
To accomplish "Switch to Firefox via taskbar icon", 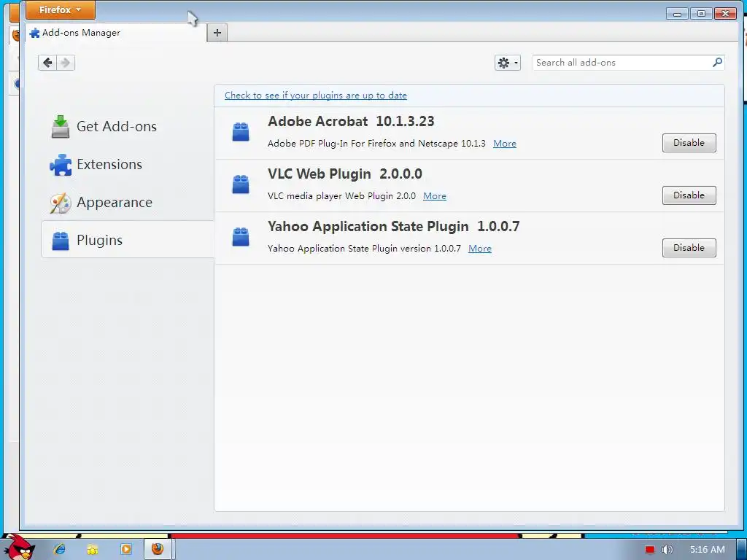I will (158, 549).
